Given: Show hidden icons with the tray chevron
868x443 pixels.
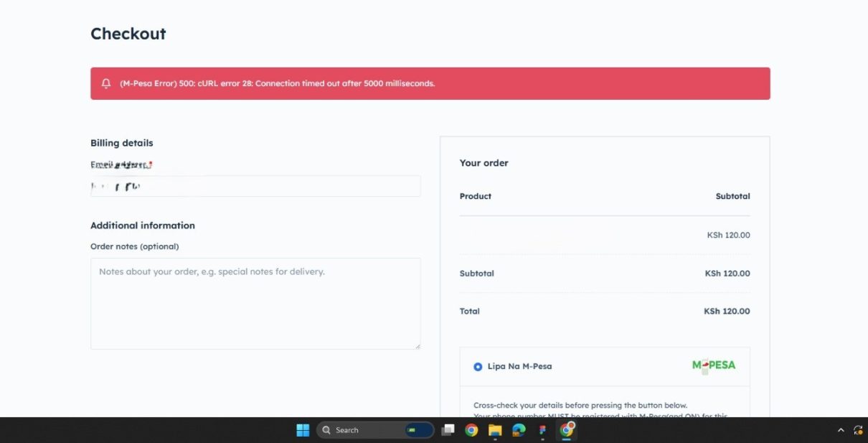Looking at the screenshot, I should point(841,430).
